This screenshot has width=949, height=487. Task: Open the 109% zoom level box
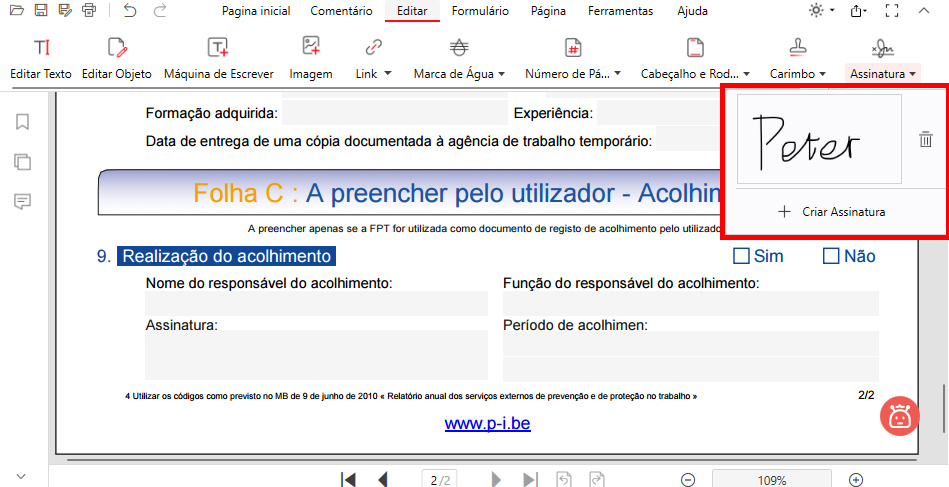tap(772, 480)
